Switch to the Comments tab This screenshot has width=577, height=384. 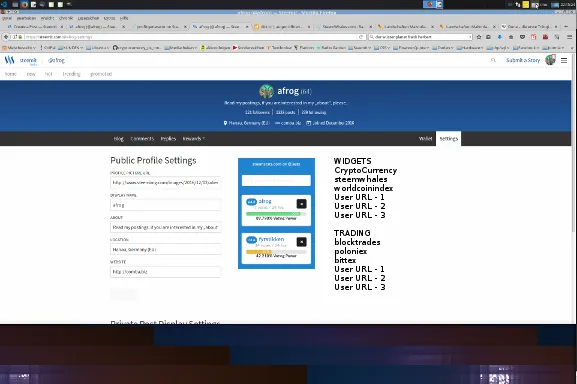(x=142, y=139)
